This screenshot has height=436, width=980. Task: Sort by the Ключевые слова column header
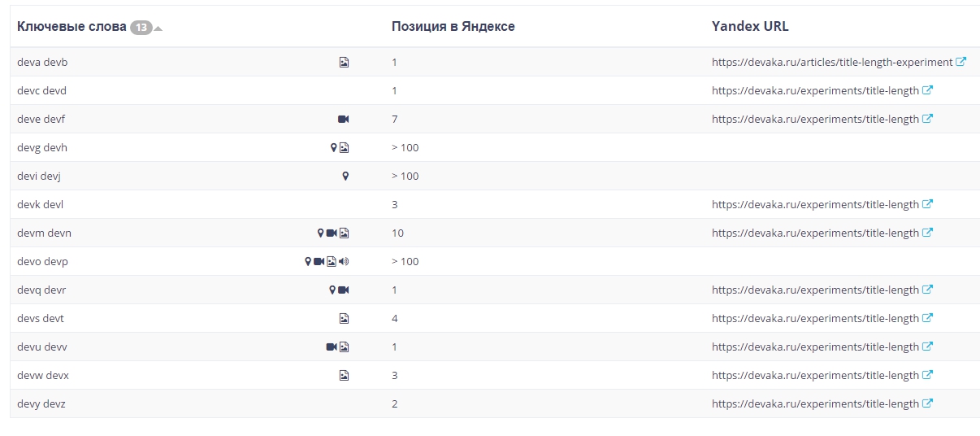coord(72,27)
